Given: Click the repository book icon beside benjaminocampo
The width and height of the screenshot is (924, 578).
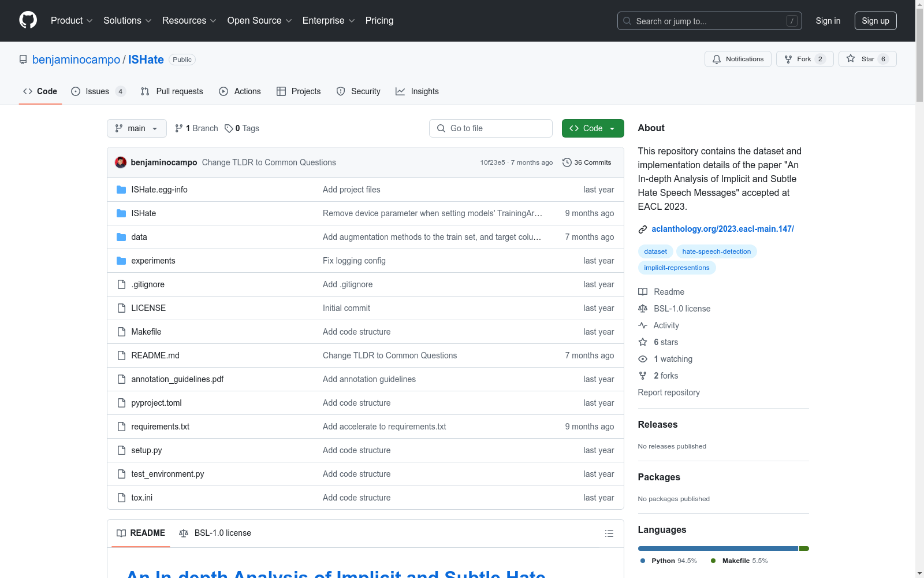Looking at the screenshot, I should click(23, 60).
